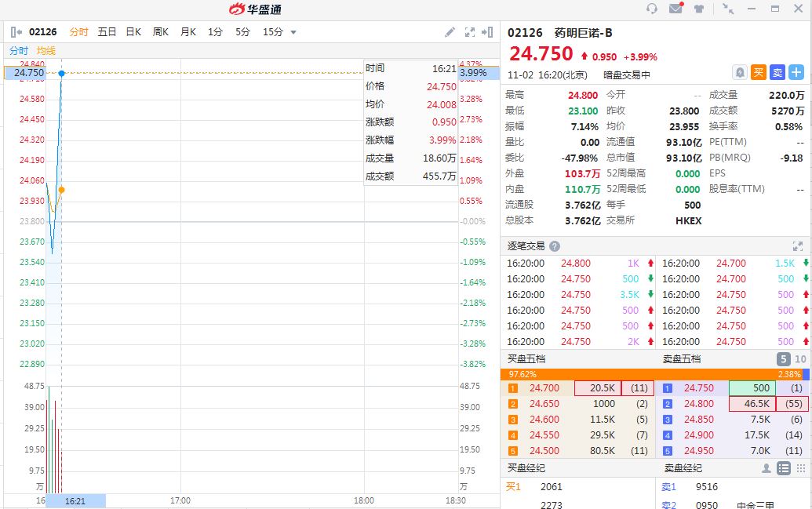This screenshot has width=812, height=509.
Task: Click the orange 买 buy button
Action: (x=759, y=72)
